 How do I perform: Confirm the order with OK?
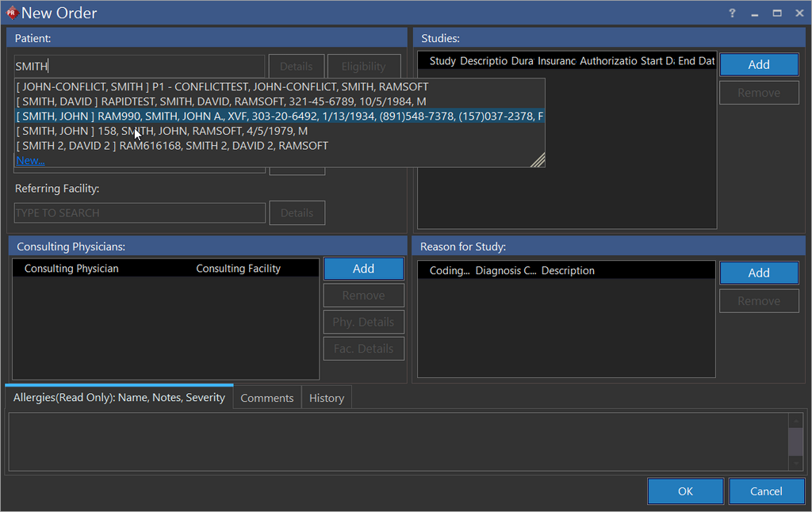(685, 491)
